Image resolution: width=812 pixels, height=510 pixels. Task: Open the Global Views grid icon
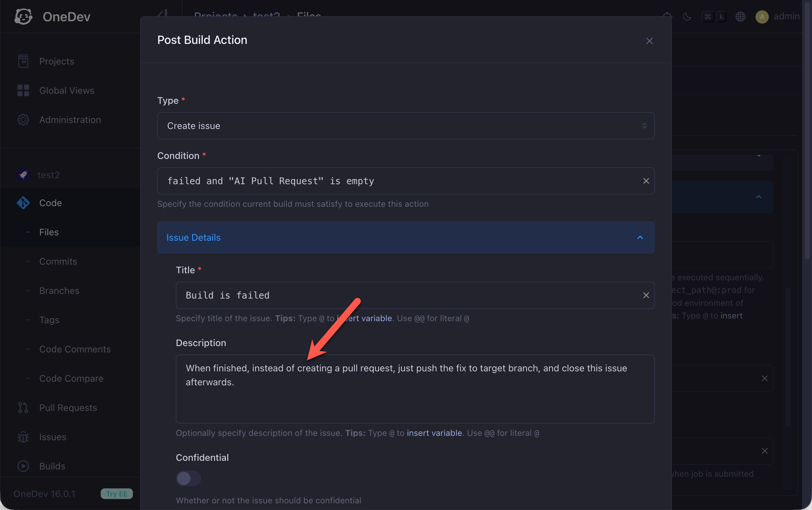pos(23,90)
